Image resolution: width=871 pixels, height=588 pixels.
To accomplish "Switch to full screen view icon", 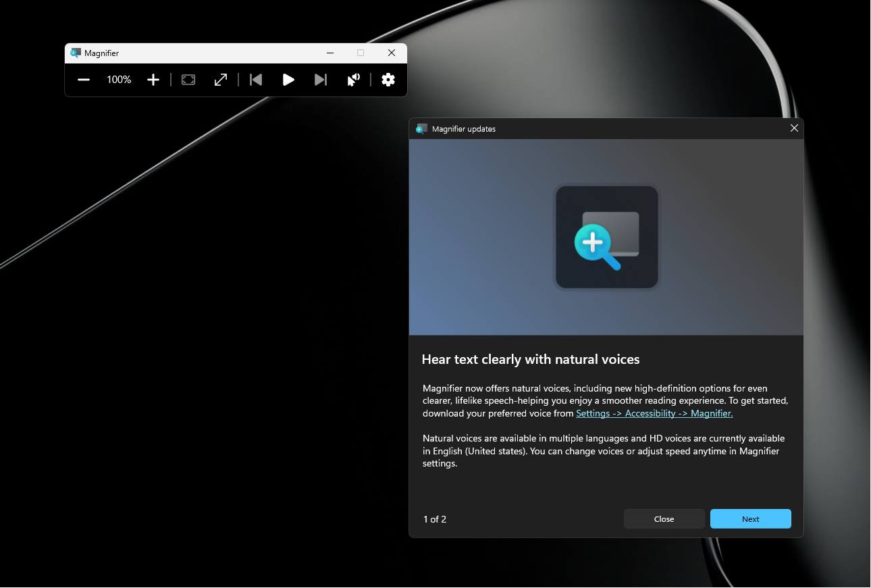I will [188, 80].
